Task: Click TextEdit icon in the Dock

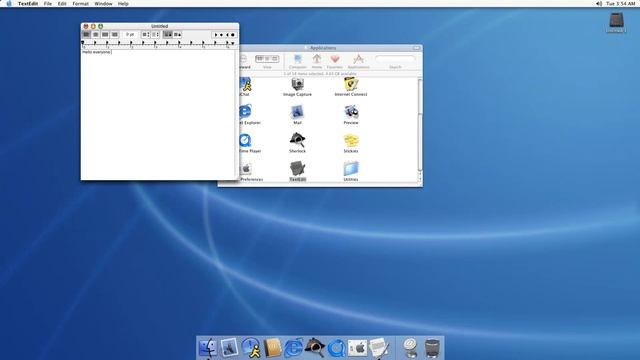Action: click(379, 348)
